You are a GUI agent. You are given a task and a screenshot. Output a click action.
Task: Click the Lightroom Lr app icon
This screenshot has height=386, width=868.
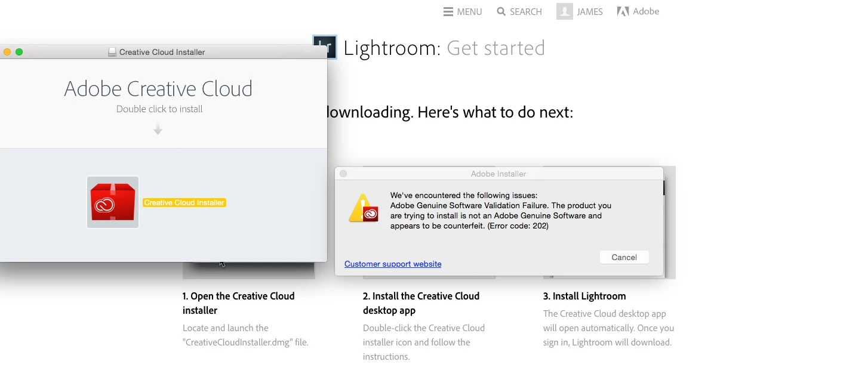[x=325, y=48]
